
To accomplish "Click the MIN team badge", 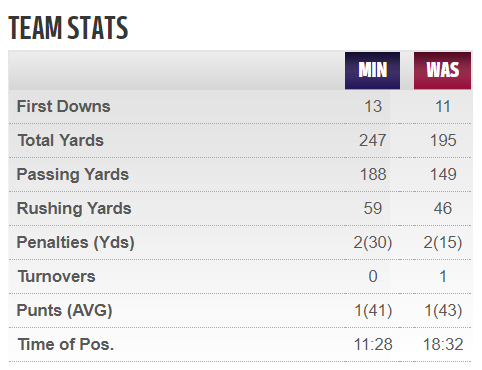I will pyautogui.click(x=372, y=70).
